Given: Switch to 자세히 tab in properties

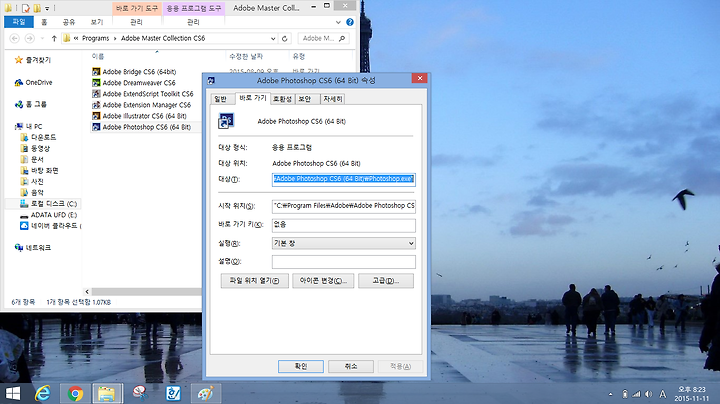Looking at the screenshot, I should click(332, 99).
